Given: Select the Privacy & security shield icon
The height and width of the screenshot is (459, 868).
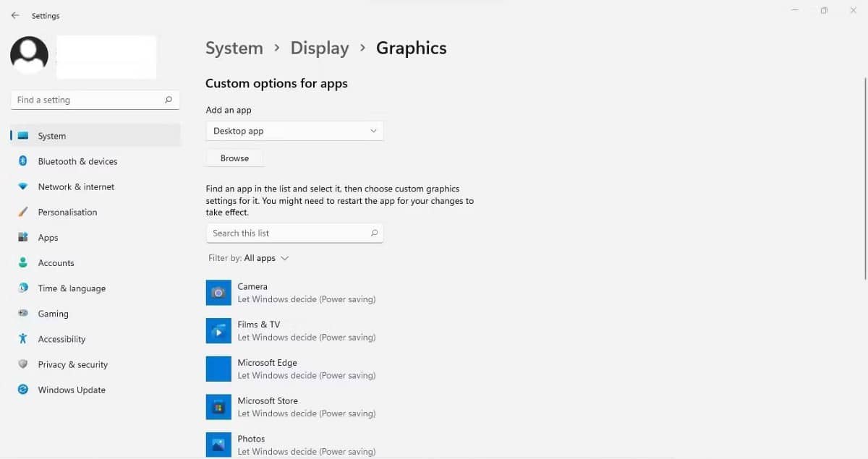Looking at the screenshot, I should [24, 364].
